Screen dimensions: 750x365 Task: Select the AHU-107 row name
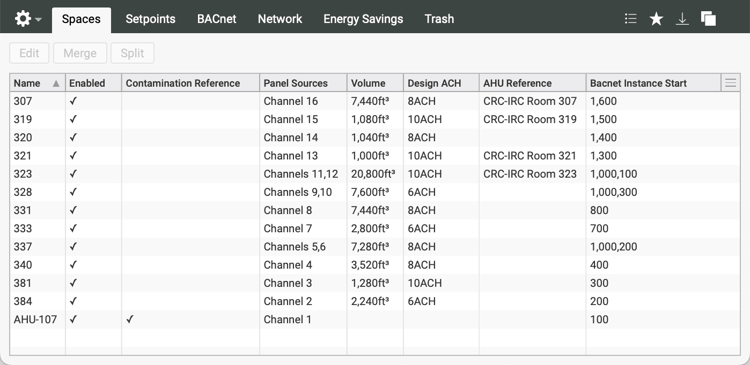(x=35, y=319)
